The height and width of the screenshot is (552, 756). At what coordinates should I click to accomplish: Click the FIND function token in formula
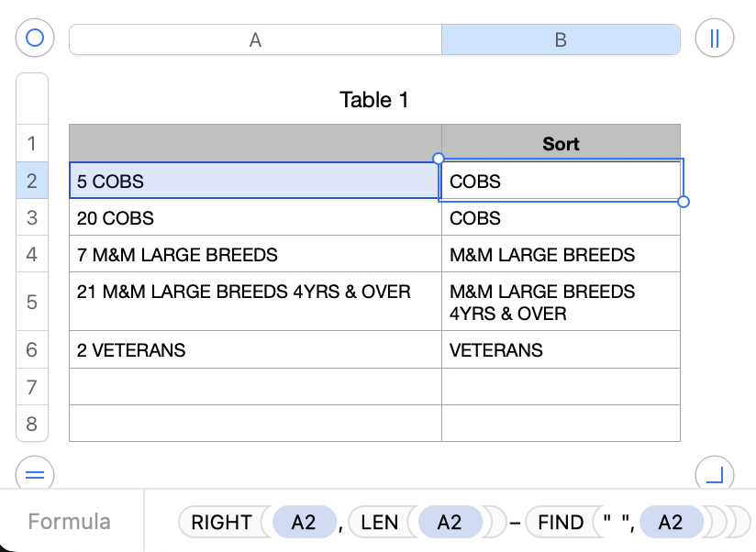pos(561,523)
